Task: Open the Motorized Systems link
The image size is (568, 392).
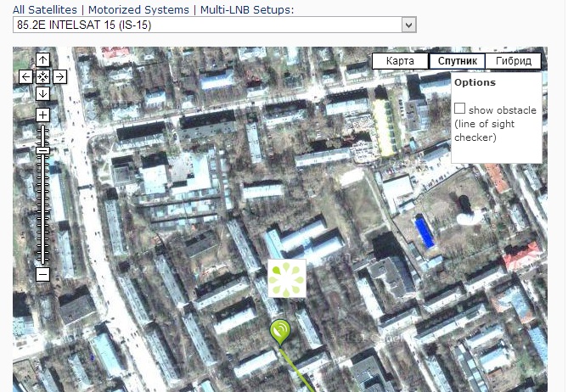Action: pos(138,10)
